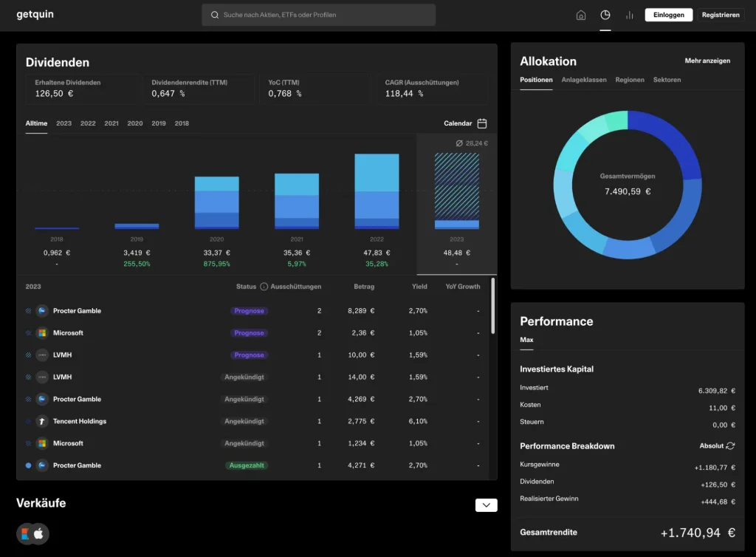Click the magnifier icon in search bar
The image size is (756, 557).
215,15
